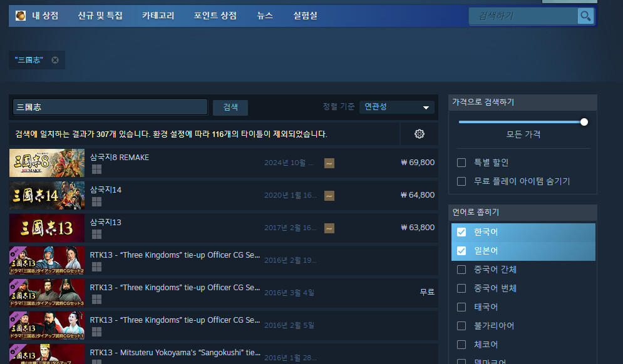Click review score icon for 삼국지14

click(329, 196)
